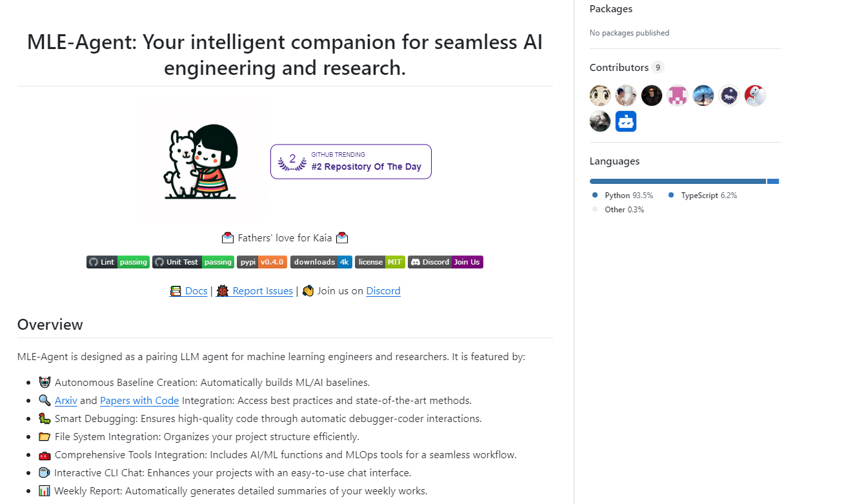The height and width of the screenshot is (504, 846).
Task: Open the Lint passing badge
Action: (118, 262)
